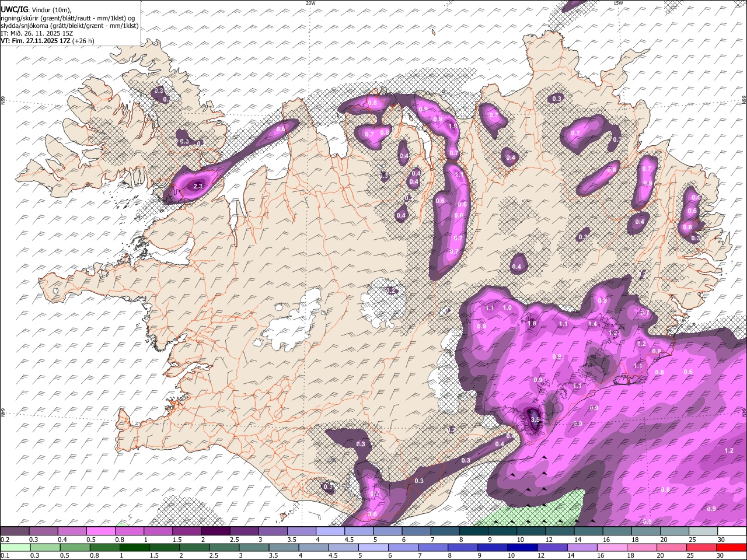Select the 'IT: Mið. 26. 11. 2025 15Z' line
This screenshot has width=747, height=560.
[x=36, y=33]
